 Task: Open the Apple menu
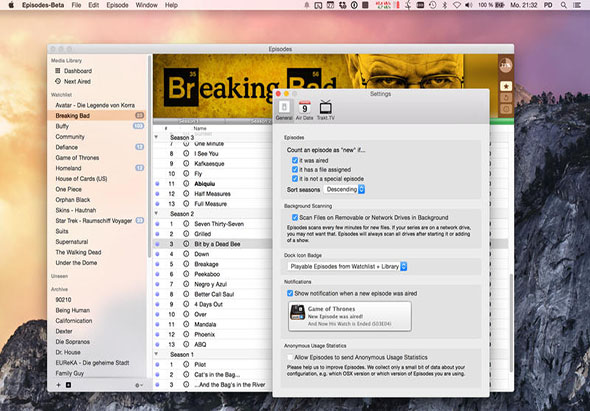coord(11,5)
